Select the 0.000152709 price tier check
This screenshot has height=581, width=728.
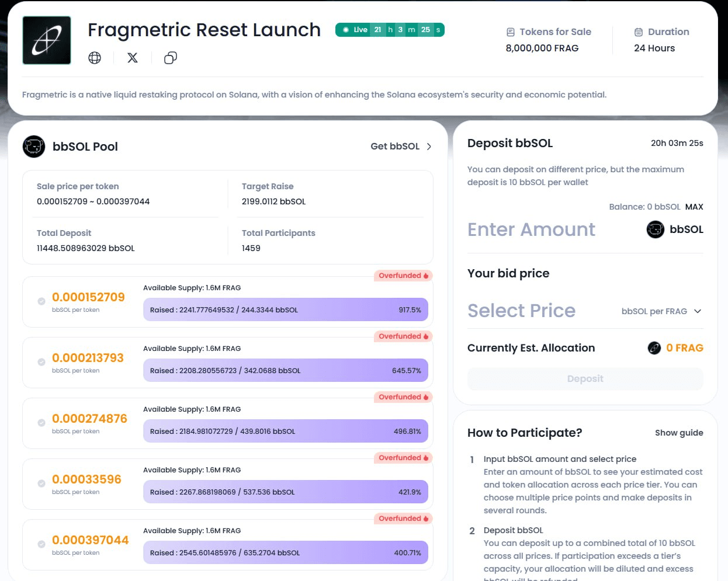tap(41, 301)
